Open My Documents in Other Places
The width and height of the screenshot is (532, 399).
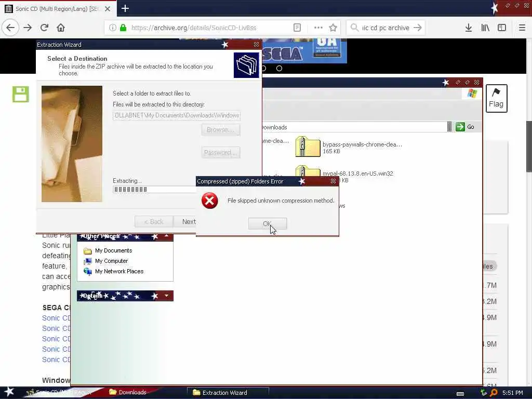pos(113,250)
